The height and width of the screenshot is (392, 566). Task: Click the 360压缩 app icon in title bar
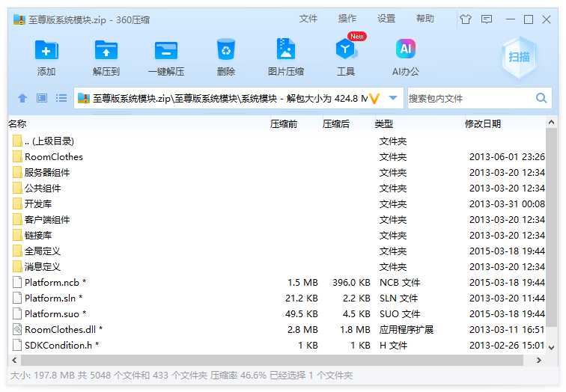tap(19, 19)
